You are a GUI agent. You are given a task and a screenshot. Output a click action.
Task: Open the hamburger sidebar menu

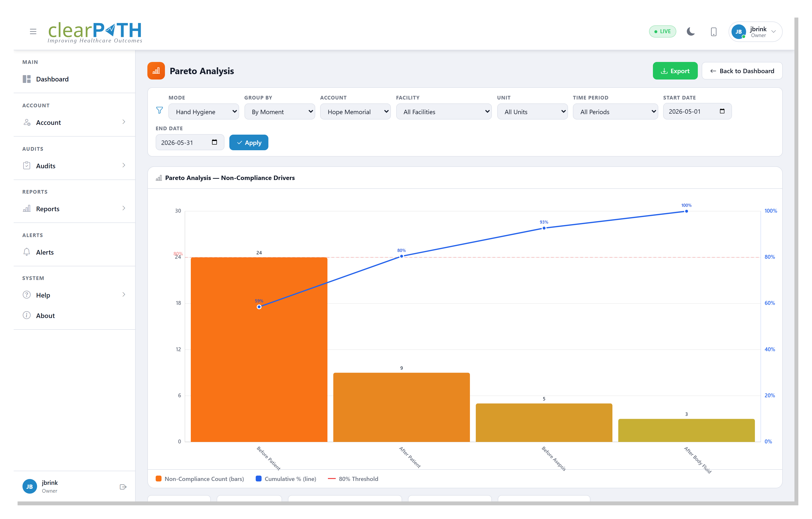[33, 31]
